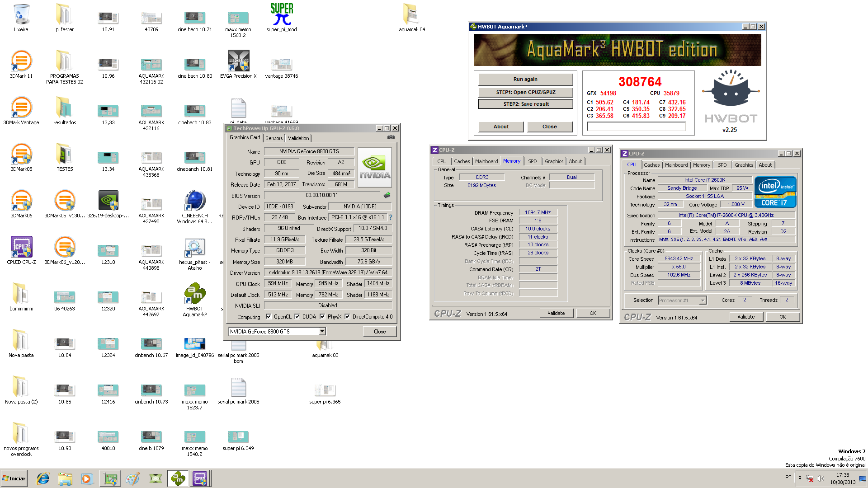The width and height of the screenshot is (868, 488).
Task: Open Windows Media Player from the taskbar
Action: coord(87,479)
